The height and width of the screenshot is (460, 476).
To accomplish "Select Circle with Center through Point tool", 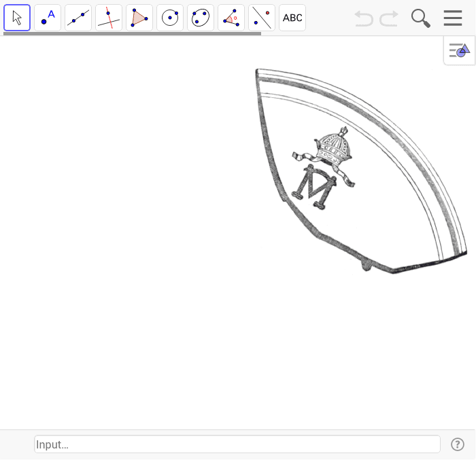I will pyautogui.click(x=170, y=18).
